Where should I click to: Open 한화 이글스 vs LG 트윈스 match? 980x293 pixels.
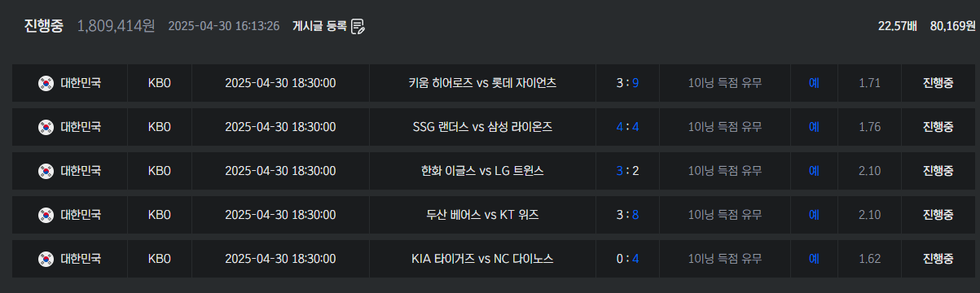click(x=483, y=171)
